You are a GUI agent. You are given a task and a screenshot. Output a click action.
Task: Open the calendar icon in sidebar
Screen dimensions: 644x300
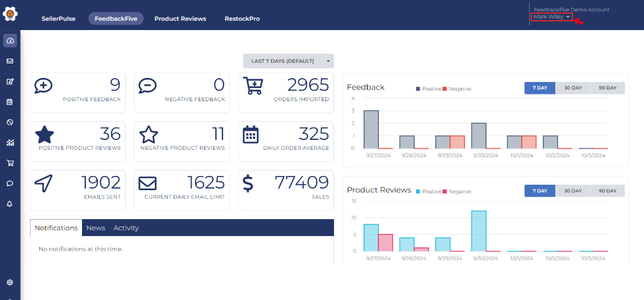click(x=10, y=102)
